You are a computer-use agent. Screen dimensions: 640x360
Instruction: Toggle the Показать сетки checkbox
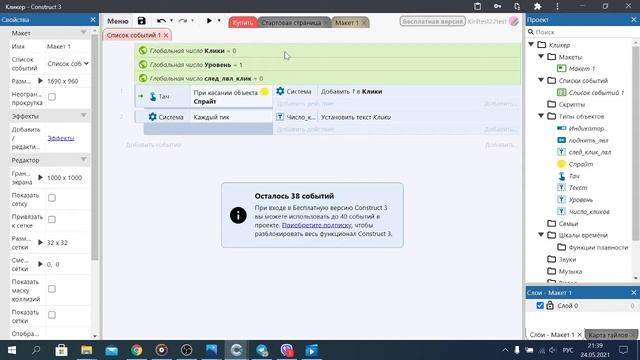coord(52,315)
